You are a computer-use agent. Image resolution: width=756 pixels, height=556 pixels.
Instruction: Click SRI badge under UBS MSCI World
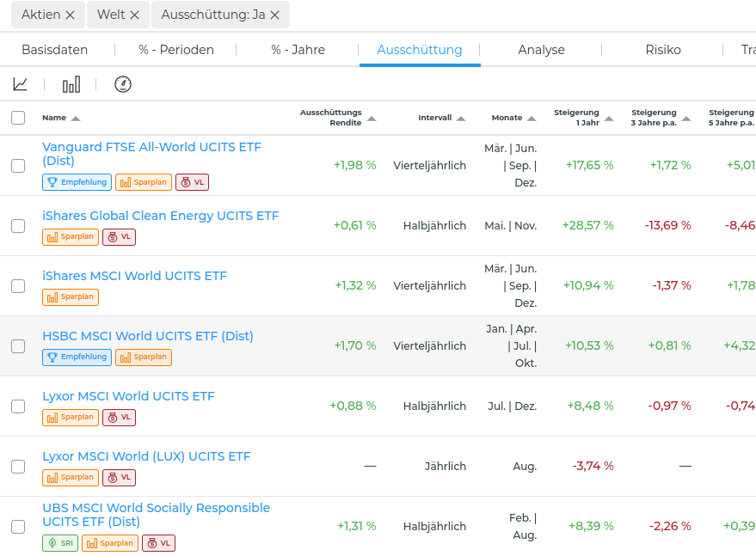[x=59, y=543]
